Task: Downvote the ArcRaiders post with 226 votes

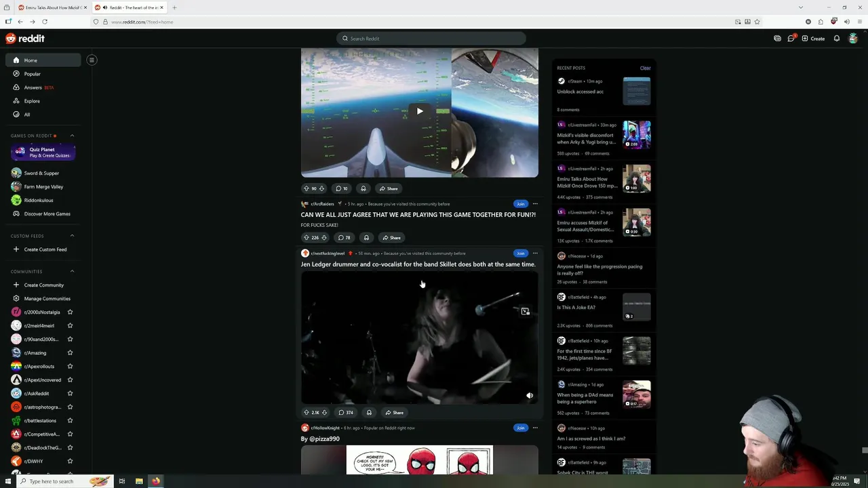Action: [x=324, y=237]
